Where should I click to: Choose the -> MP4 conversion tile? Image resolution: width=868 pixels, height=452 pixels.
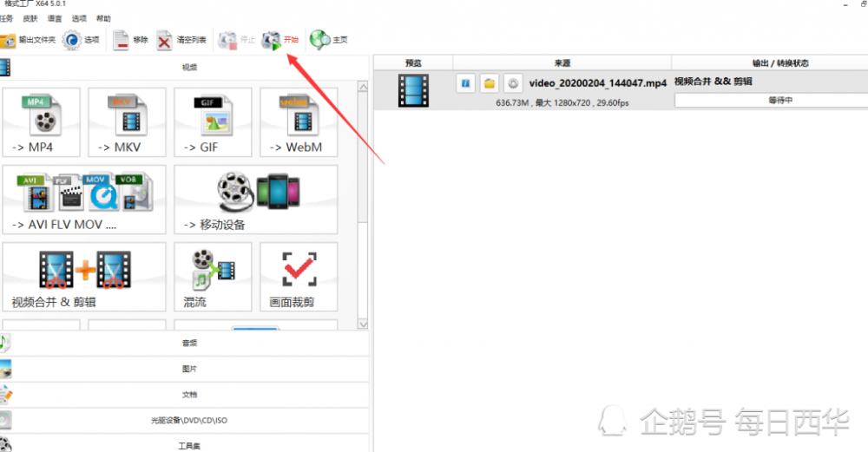tap(41, 122)
